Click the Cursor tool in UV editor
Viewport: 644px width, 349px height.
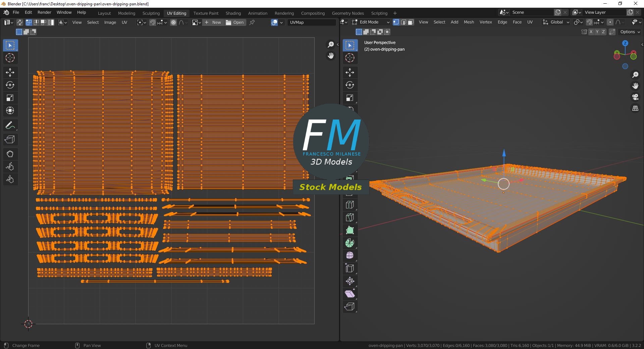point(10,58)
